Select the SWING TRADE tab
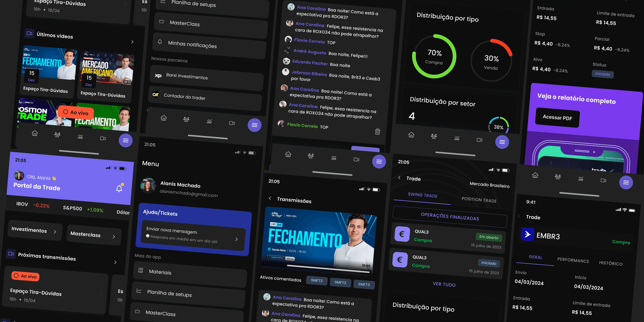The height and width of the screenshot is (322, 644). (422, 195)
